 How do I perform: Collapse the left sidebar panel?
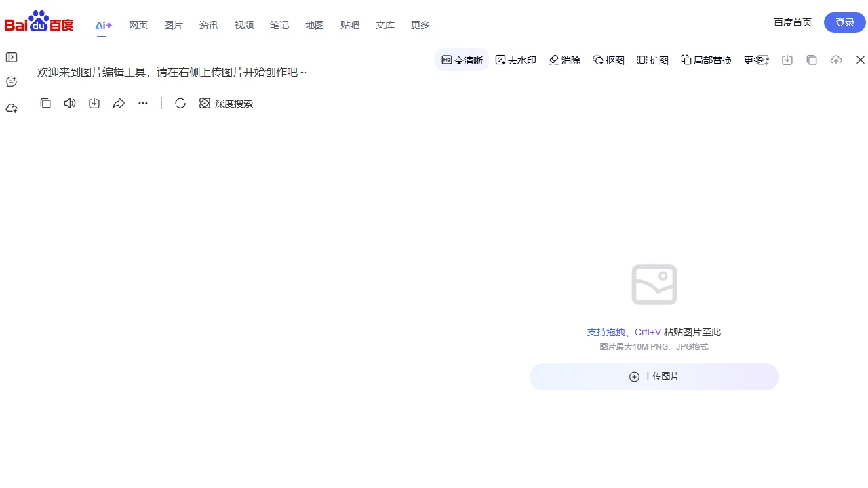click(x=11, y=57)
